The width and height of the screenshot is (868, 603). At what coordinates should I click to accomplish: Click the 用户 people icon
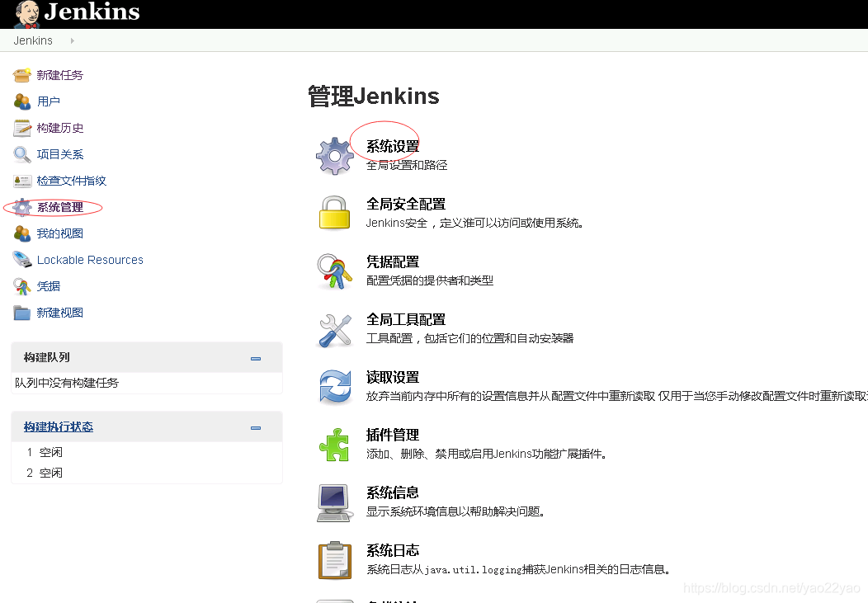click(22, 101)
